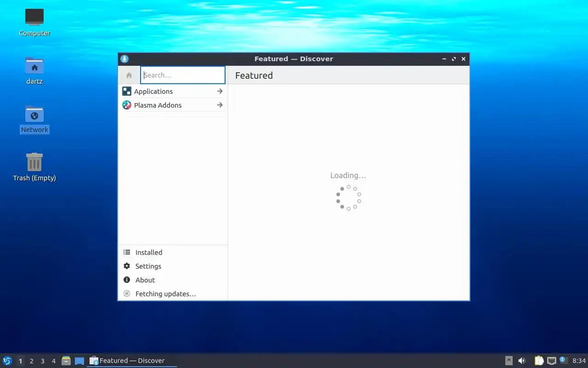Focus the Search field in Discover
Viewport: 588px width, 368px height.
pyautogui.click(x=183, y=75)
